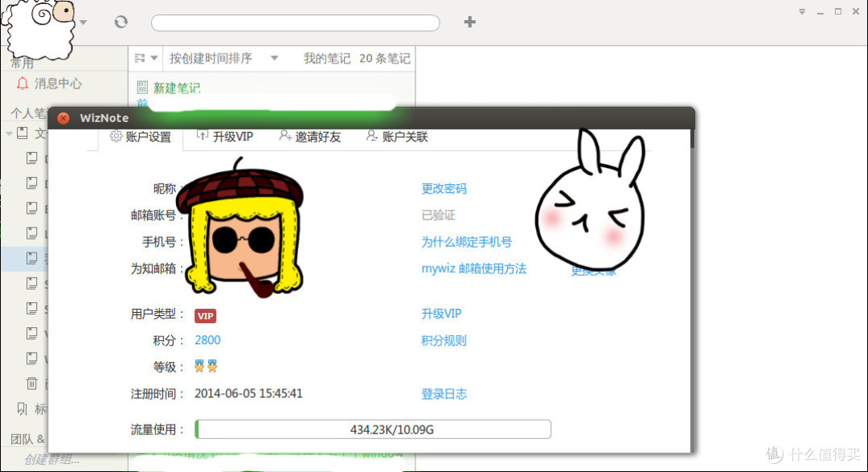Switch to 账户关联 tab
Viewport: 868px width, 472px height.
tap(397, 137)
